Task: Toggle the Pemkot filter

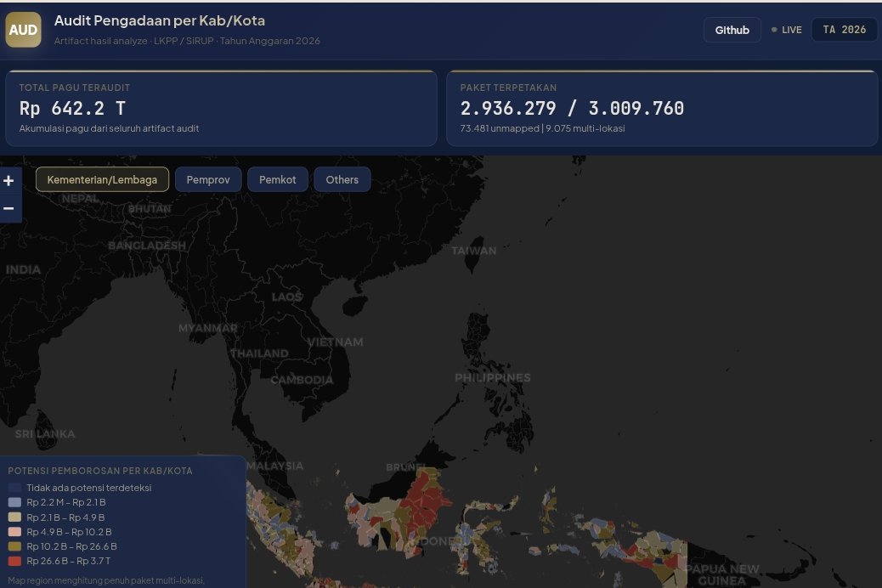Action: coord(278,179)
